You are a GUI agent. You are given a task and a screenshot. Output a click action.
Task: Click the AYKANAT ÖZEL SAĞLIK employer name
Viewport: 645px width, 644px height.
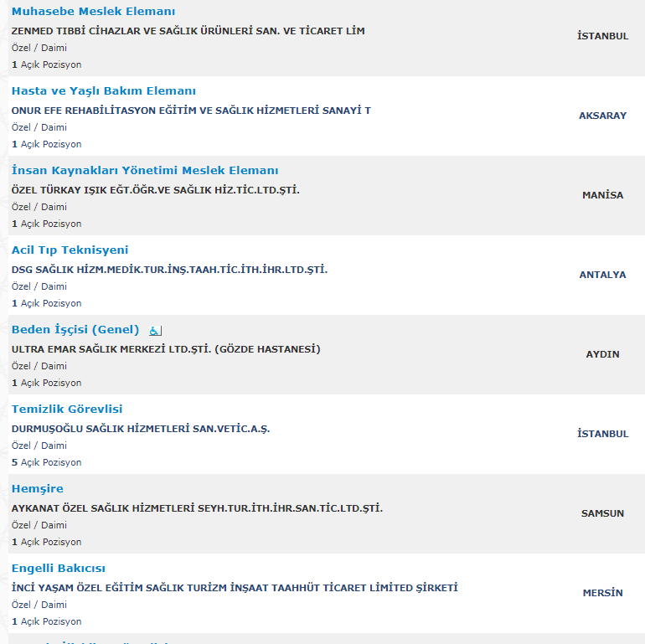pyautogui.click(x=197, y=508)
